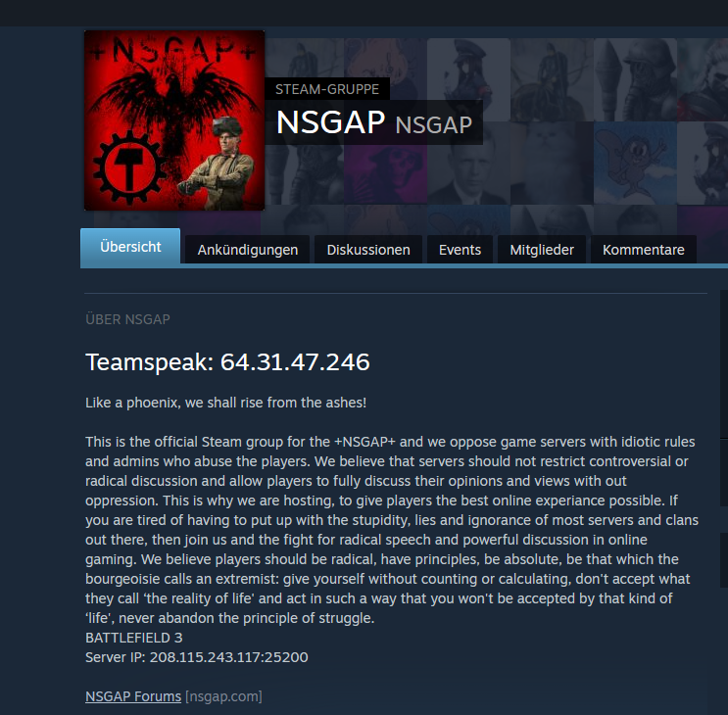Screen dimensions: 728x715
Task: Open the NSGAP group avatar image
Action: point(174,120)
